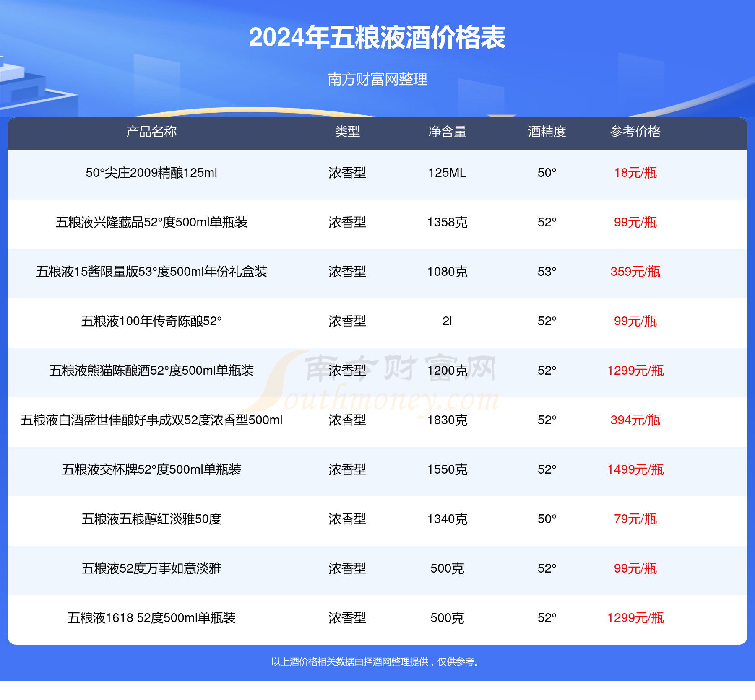Select the 52° alcohol value for 100年传奇陈酿
The width and height of the screenshot is (755, 700).
coord(547,321)
